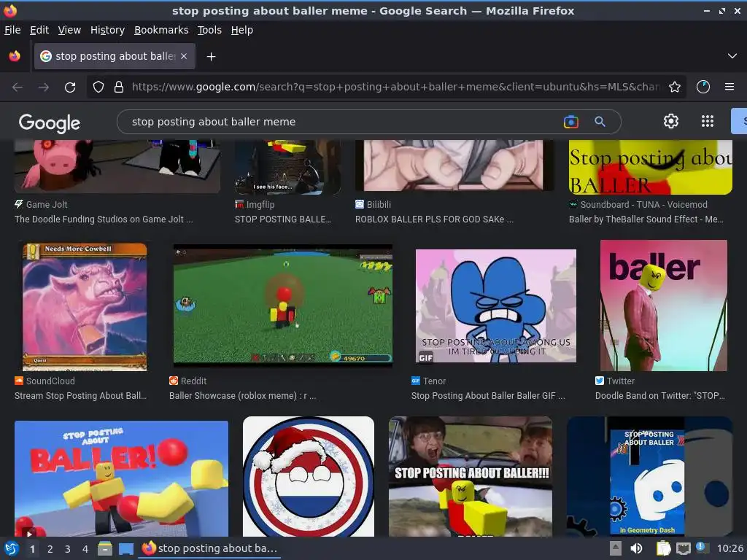Bookmark this page with the star icon

click(x=675, y=87)
